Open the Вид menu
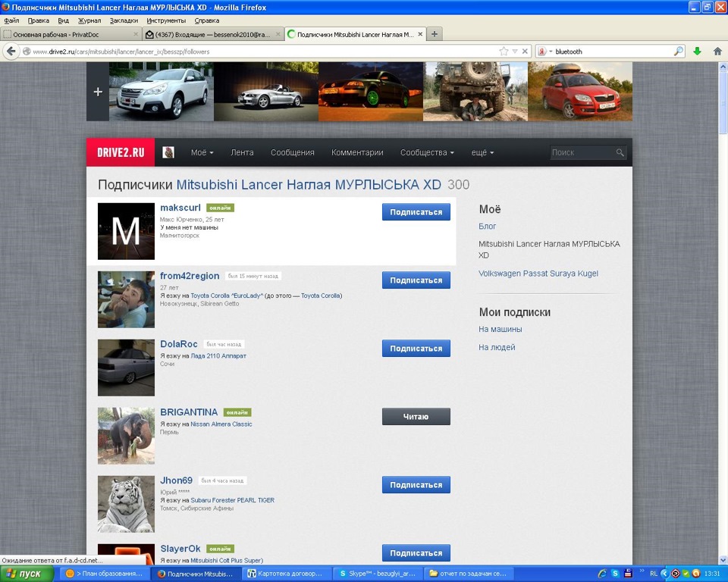Screen dimensions: 728x582 [x=63, y=20]
